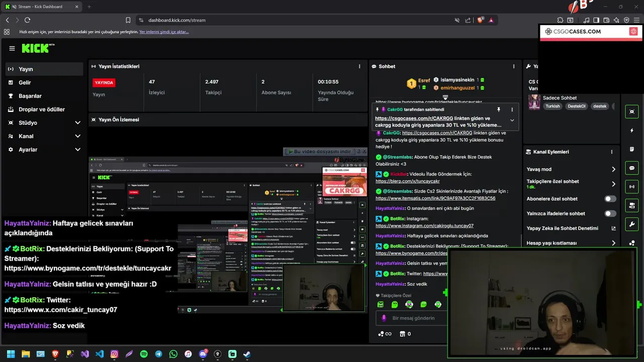Open Brave browser main menu
The height and width of the screenshot is (362, 644).
pyautogui.click(x=636, y=20)
